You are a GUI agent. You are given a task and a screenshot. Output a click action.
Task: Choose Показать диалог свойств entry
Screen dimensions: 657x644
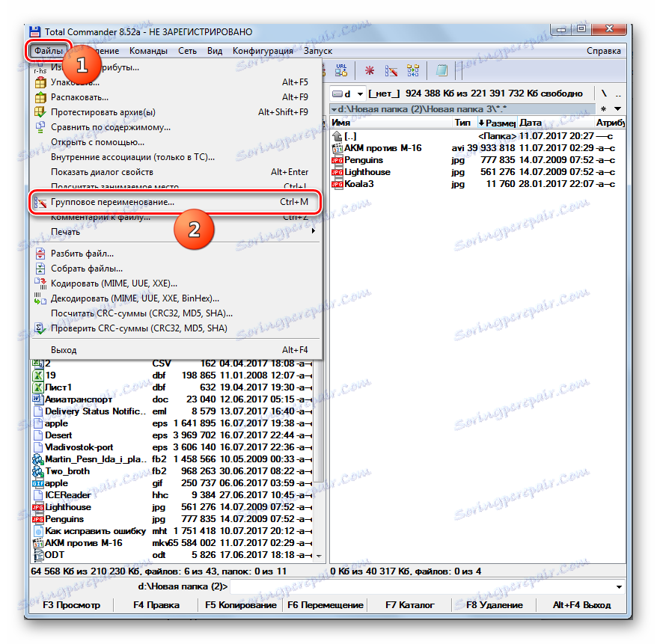pyautogui.click(x=175, y=172)
